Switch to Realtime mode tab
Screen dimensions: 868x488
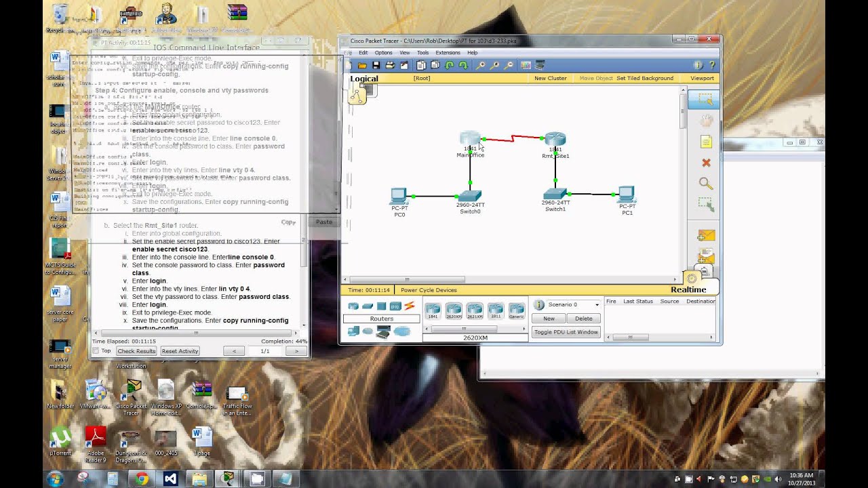point(688,289)
